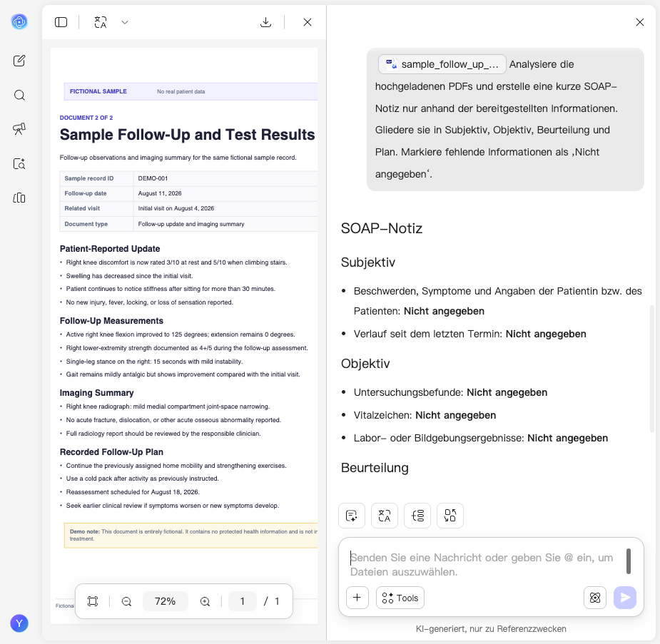
Task: Click the 72% zoom level field
Action: pyautogui.click(x=165, y=601)
